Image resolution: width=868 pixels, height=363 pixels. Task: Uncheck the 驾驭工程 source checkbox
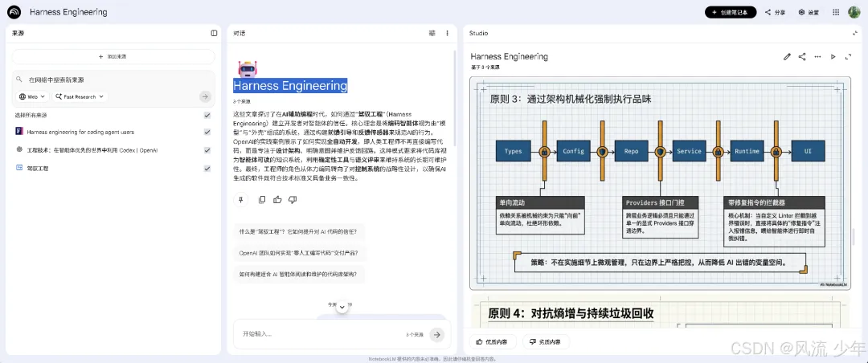point(207,168)
